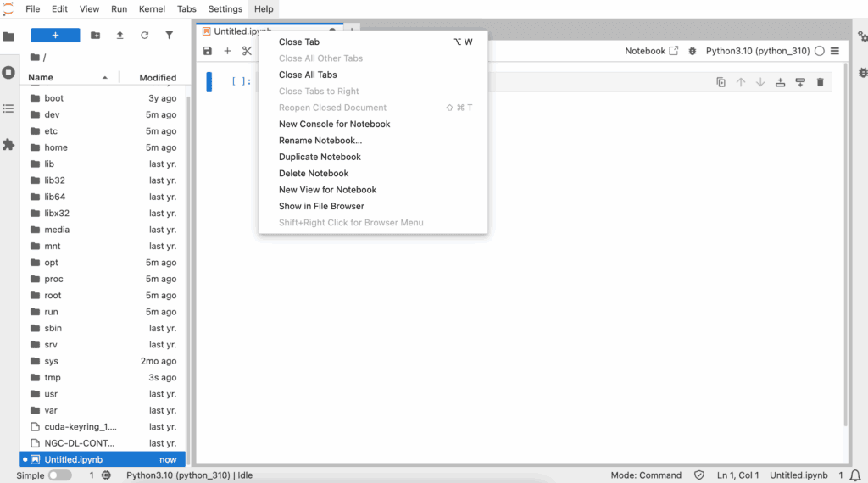Toggle the Simple interface mode switch
The height and width of the screenshot is (483, 868).
(59, 475)
